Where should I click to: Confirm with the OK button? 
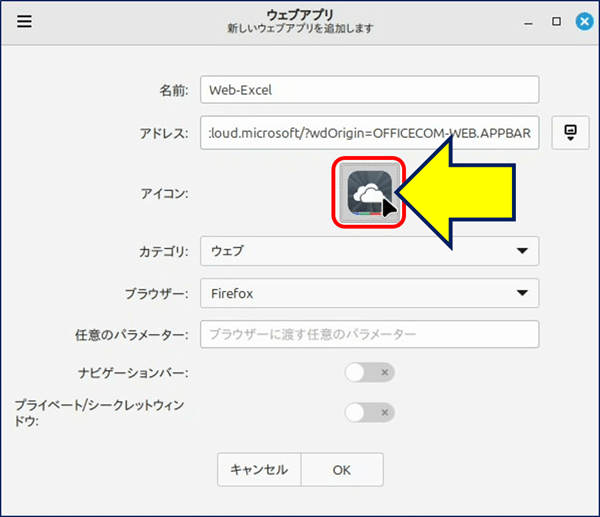point(342,470)
